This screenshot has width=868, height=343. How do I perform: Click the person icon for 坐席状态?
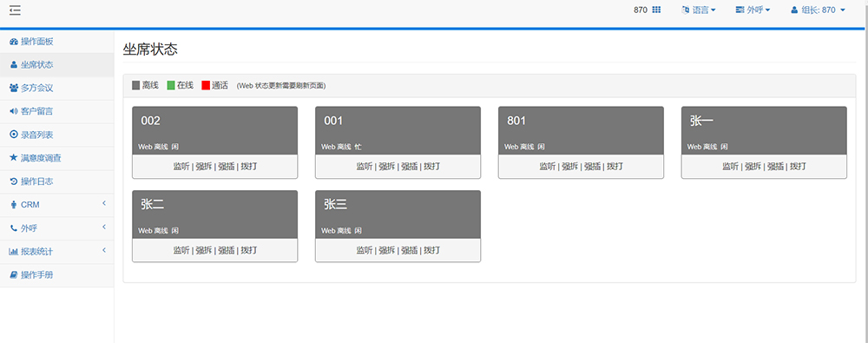[x=14, y=65]
